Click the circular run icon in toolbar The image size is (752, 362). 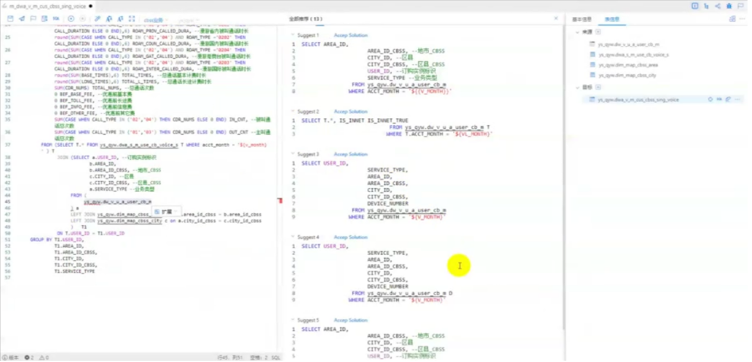coord(71,19)
